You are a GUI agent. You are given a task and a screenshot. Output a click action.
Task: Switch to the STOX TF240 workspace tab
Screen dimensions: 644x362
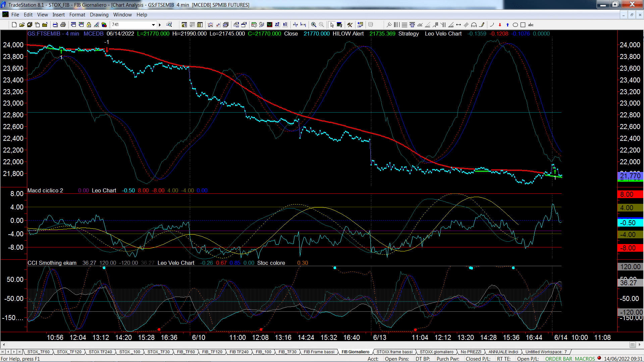(100, 352)
